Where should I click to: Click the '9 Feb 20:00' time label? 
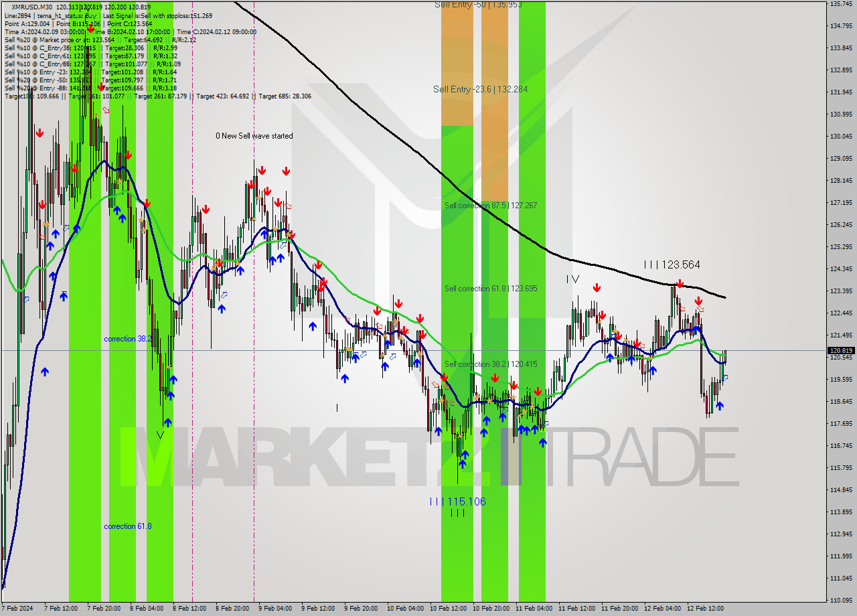coord(361,609)
